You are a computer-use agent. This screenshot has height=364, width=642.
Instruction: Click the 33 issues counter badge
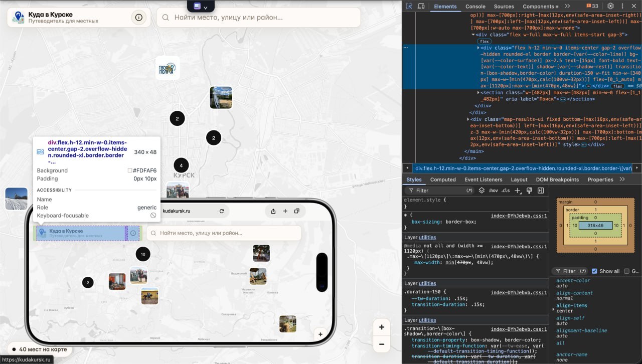point(592,6)
